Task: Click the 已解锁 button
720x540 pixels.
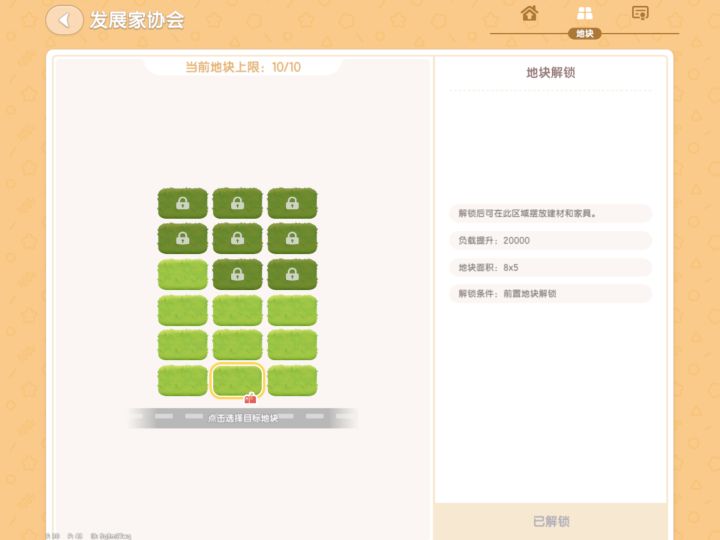Action: tap(551, 521)
